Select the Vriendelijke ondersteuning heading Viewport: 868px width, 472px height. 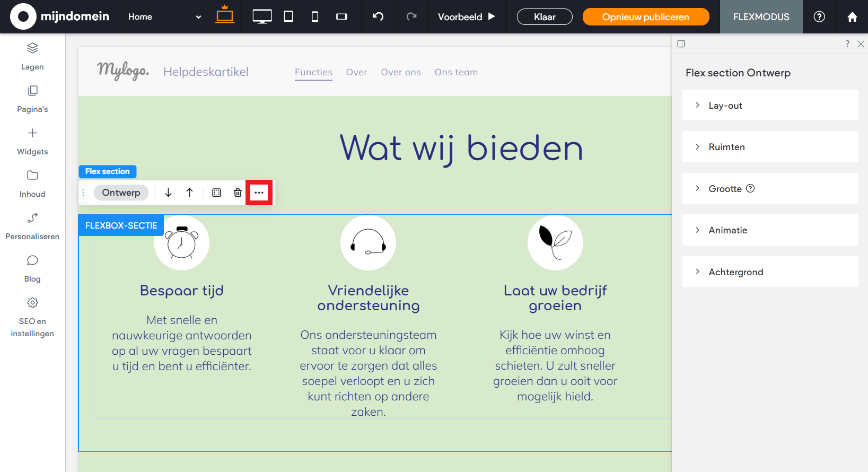point(369,298)
